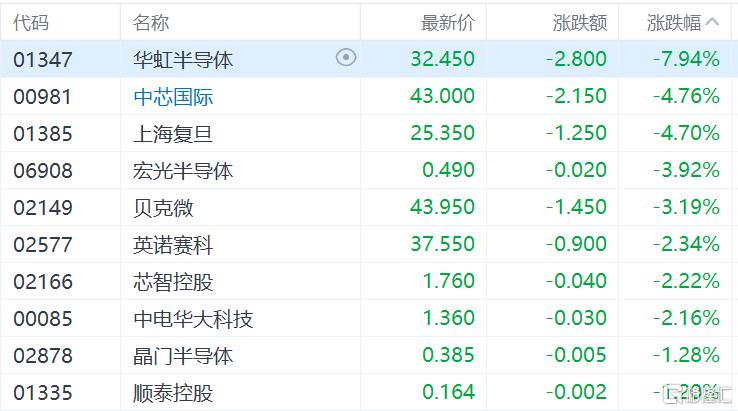Viewport: 738px width, 411px height.
Task: Click percent change -2.34%
Action: (686, 244)
